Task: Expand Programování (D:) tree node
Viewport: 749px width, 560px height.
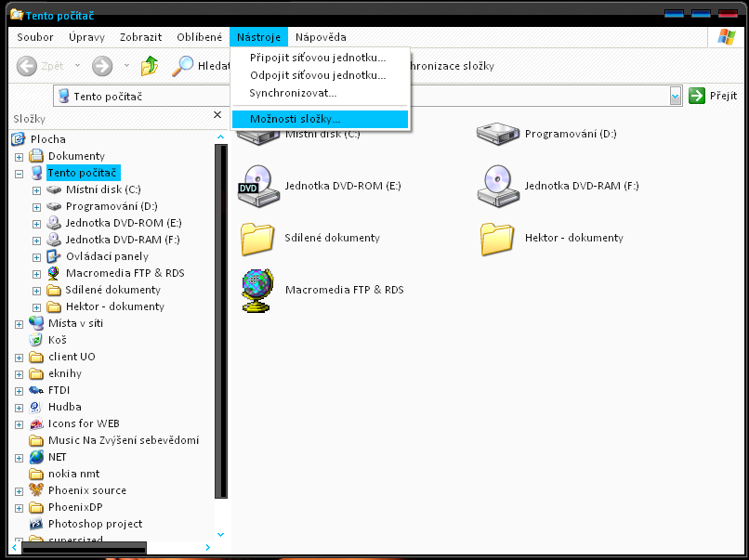Action: coord(36,207)
